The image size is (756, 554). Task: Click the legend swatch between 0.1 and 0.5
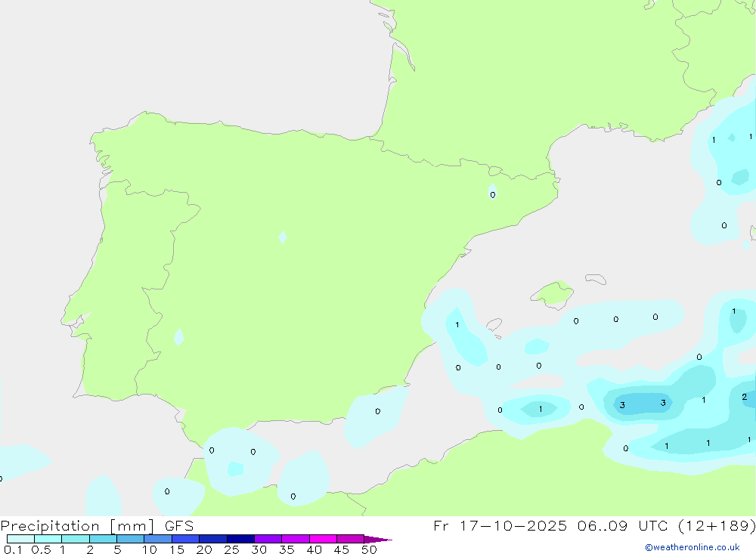(20, 539)
